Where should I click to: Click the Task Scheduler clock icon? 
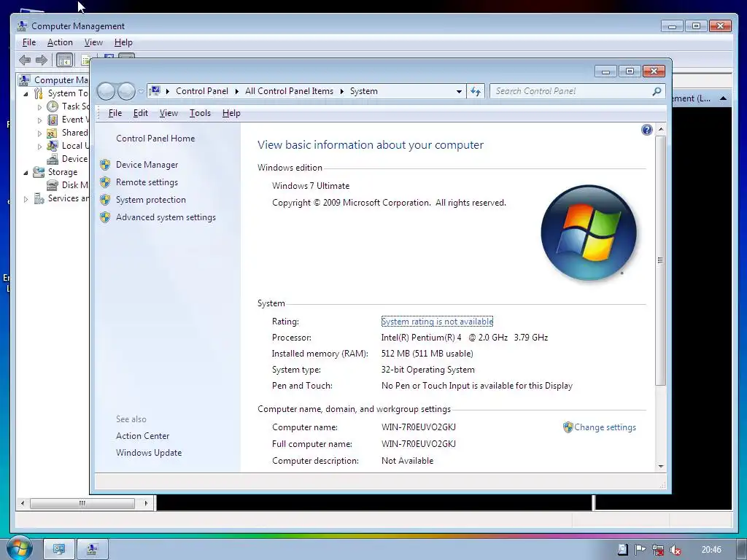pos(53,106)
